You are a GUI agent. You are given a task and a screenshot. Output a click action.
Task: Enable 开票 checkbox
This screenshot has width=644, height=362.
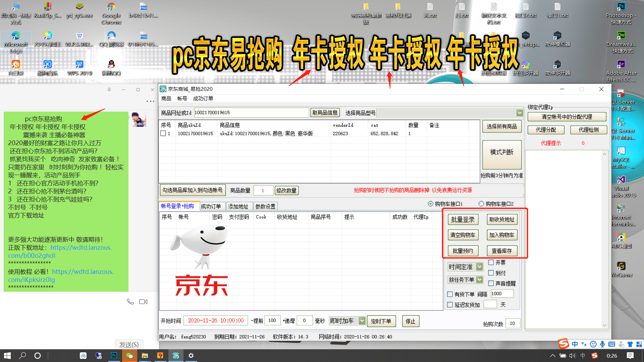click(491, 262)
